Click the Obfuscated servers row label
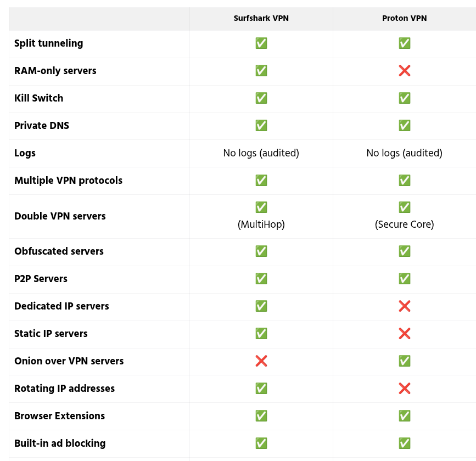 click(x=59, y=251)
